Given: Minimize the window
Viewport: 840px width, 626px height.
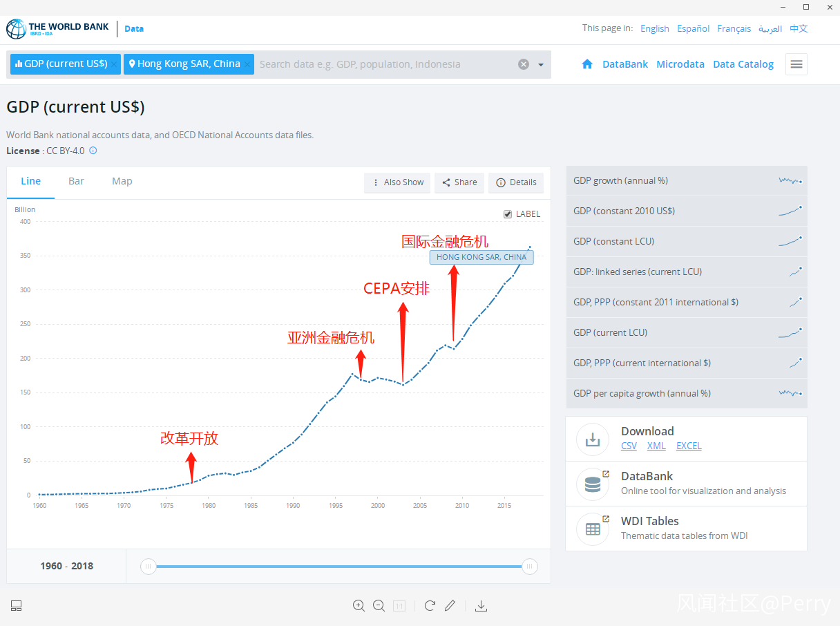Looking at the screenshot, I should pyautogui.click(x=783, y=7).
